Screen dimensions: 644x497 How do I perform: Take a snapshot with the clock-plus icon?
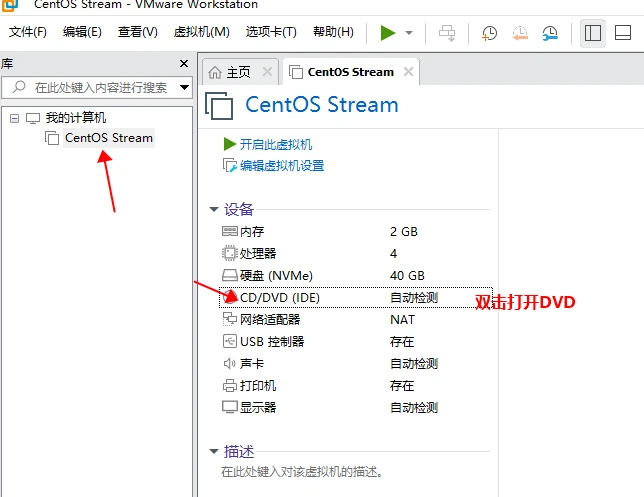click(x=489, y=33)
